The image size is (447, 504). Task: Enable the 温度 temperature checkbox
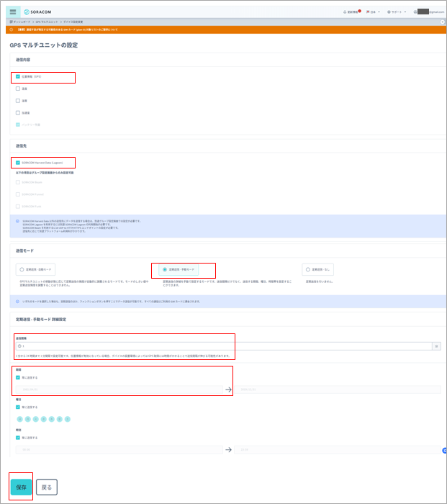click(18, 89)
